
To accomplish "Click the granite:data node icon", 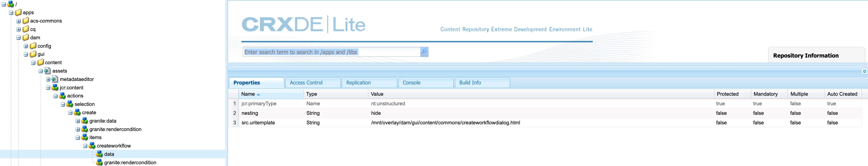I will pyautogui.click(x=85, y=121).
